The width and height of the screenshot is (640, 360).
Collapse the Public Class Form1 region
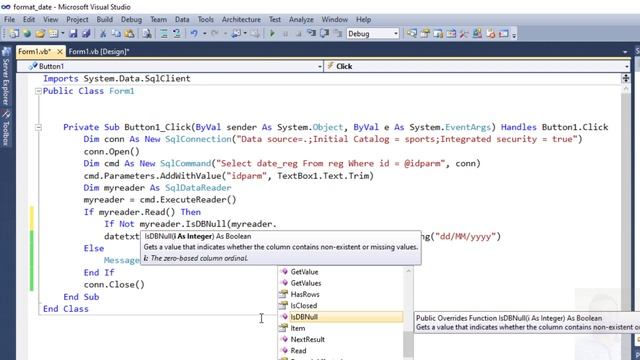click(x=38, y=91)
